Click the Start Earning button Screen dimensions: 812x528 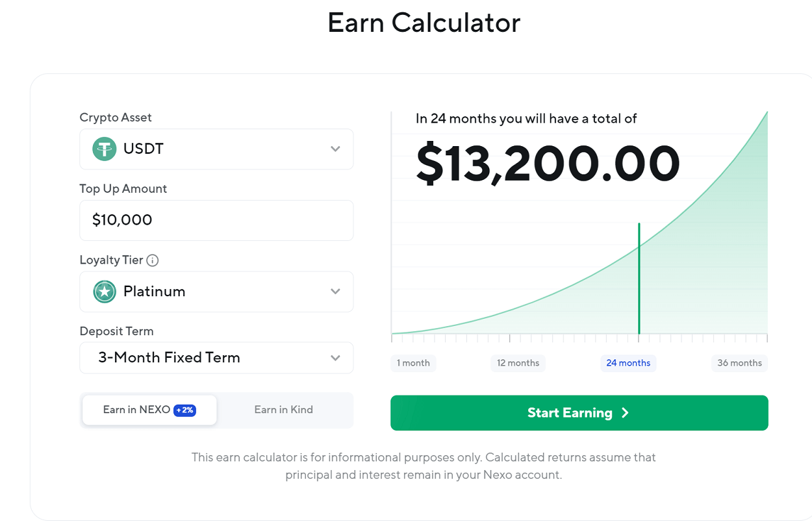click(579, 413)
